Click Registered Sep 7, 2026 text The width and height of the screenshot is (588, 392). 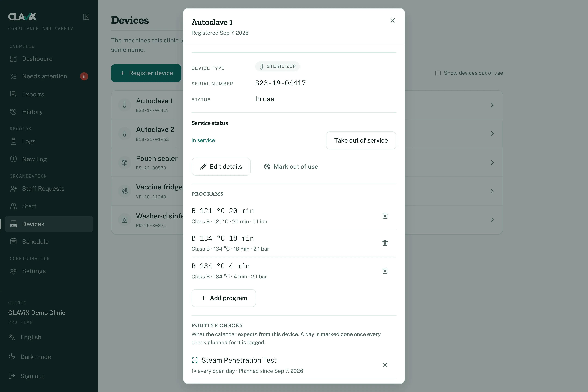[220, 33]
